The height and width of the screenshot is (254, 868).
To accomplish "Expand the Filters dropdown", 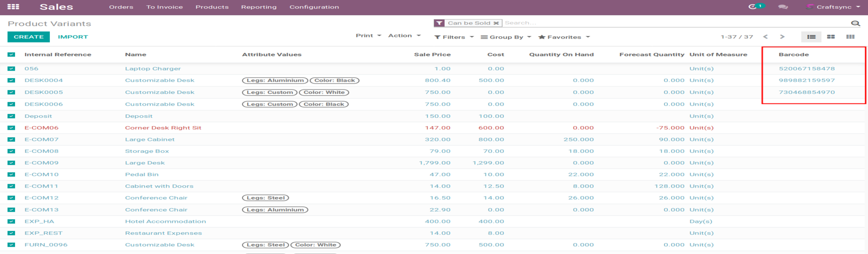I will [x=454, y=37].
